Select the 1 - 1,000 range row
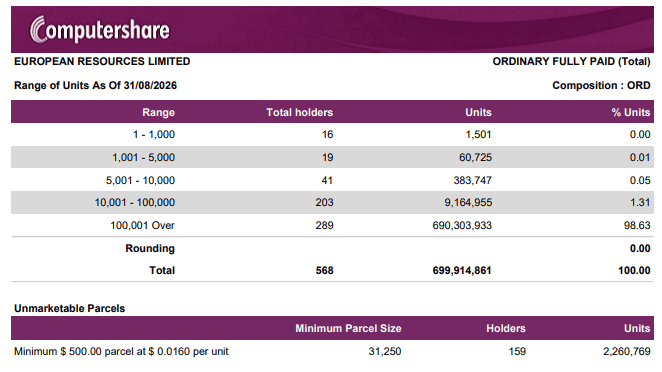Screen dimensions: 662x372 tap(332, 135)
